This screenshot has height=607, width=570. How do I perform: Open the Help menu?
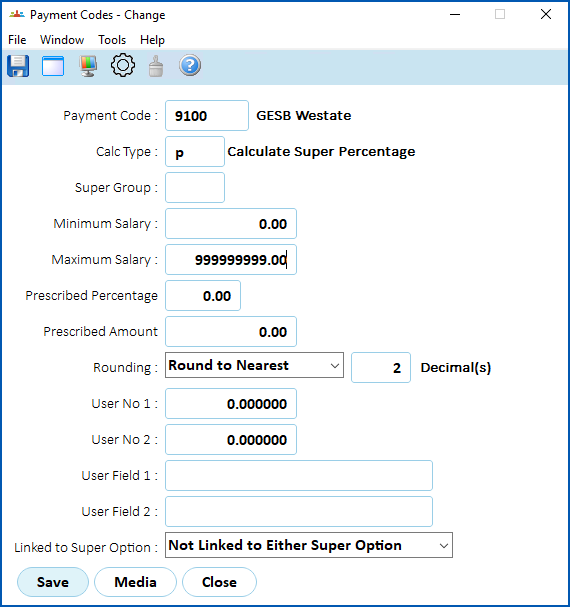[152, 40]
